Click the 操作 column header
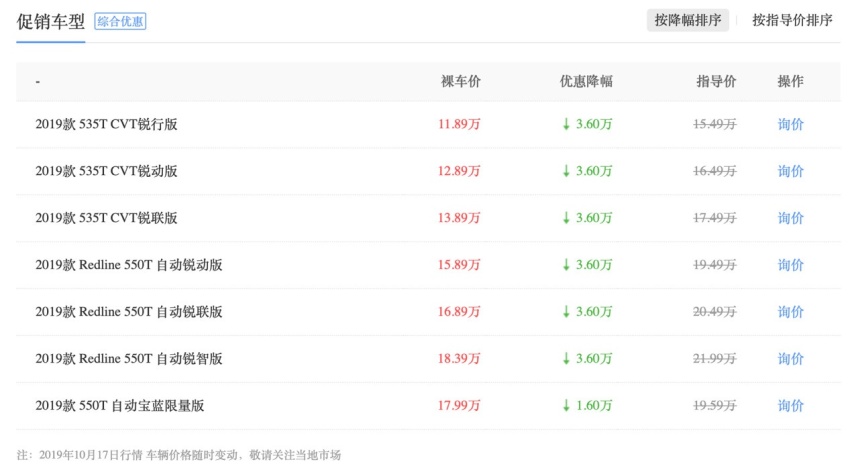Viewport: 852px width, 472px height. [791, 81]
